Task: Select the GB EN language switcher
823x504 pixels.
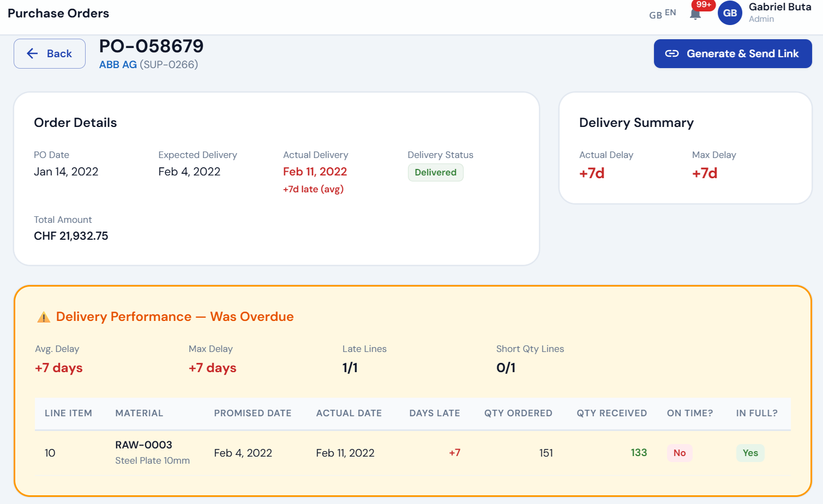Action: coord(662,15)
